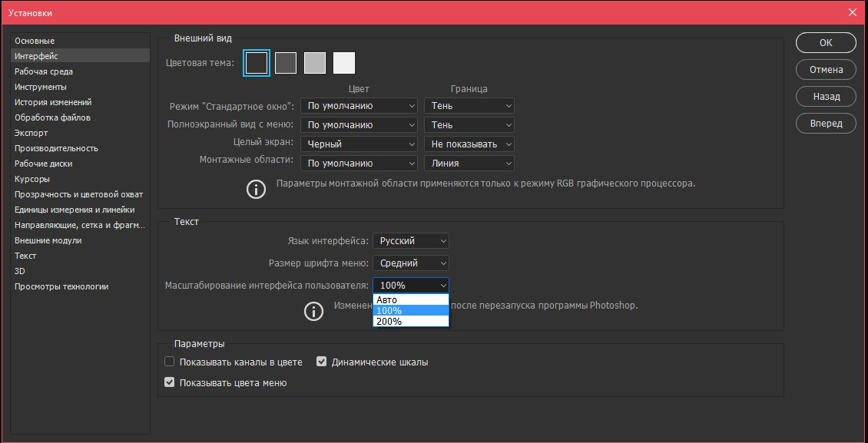Open the Просмотры технологии category
This screenshot has width=868, height=443.
click(x=81, y=286)
